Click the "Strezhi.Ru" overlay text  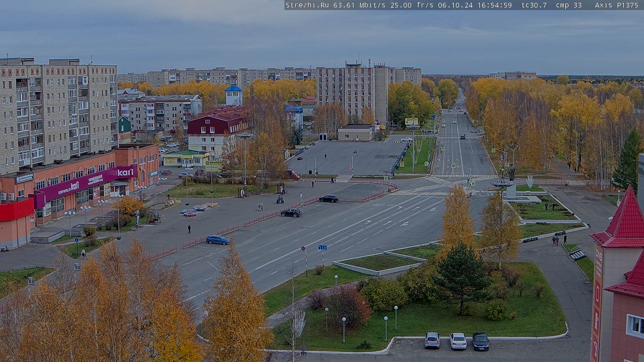coord(307,5)
